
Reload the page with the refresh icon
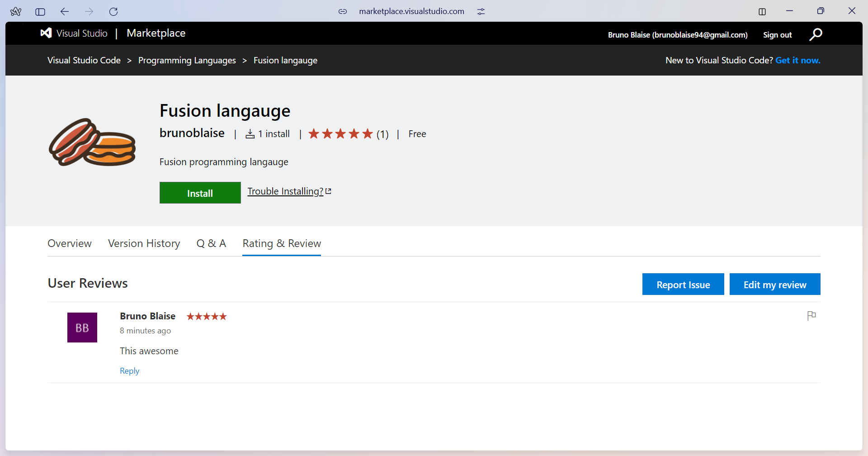point(113,11)
